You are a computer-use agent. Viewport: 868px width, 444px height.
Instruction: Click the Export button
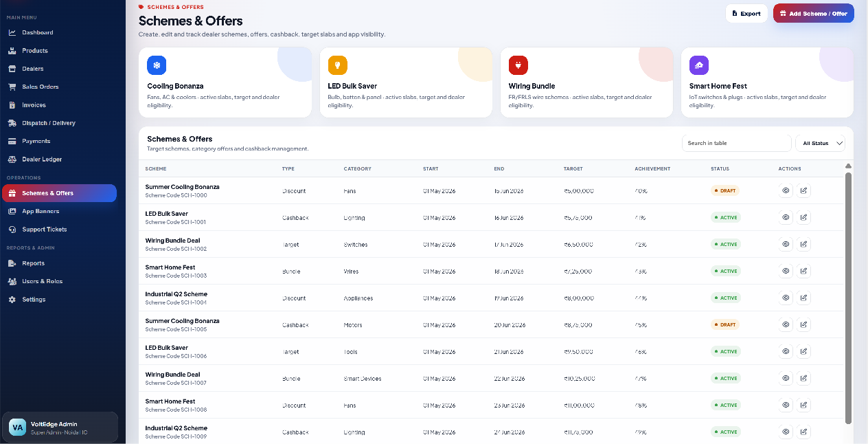coord(746,13)
